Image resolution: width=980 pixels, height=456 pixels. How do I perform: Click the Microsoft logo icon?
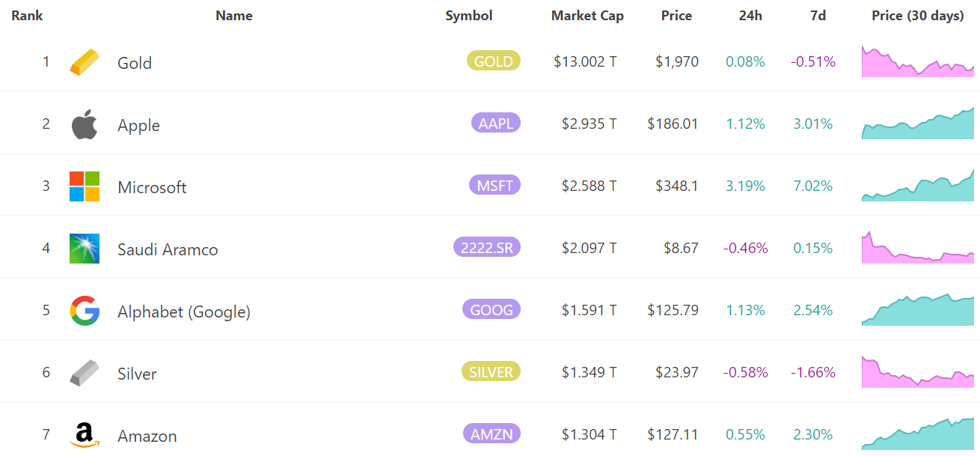click(x=85, y=186)
